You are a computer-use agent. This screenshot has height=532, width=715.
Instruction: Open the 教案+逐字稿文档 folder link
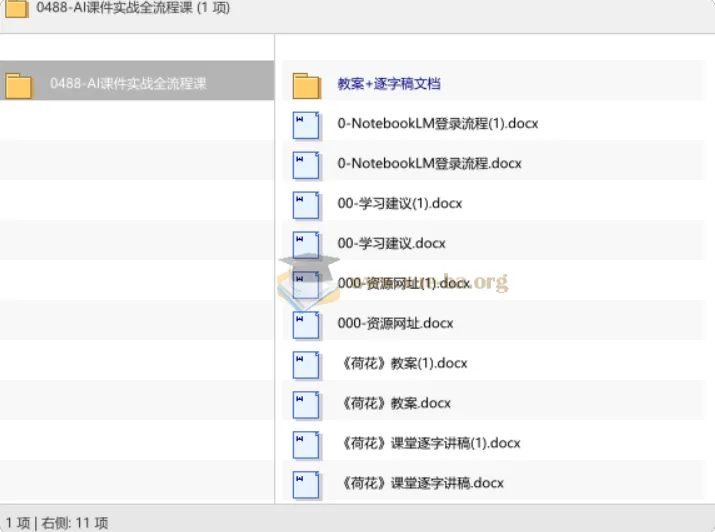pos(389,83)
